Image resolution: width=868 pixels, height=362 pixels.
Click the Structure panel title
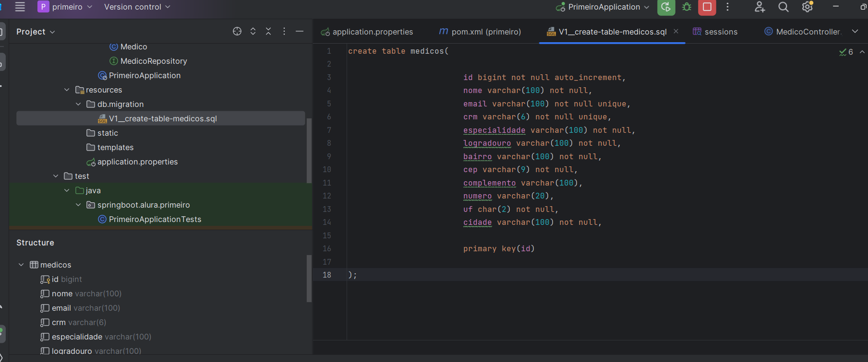(35, 243)
